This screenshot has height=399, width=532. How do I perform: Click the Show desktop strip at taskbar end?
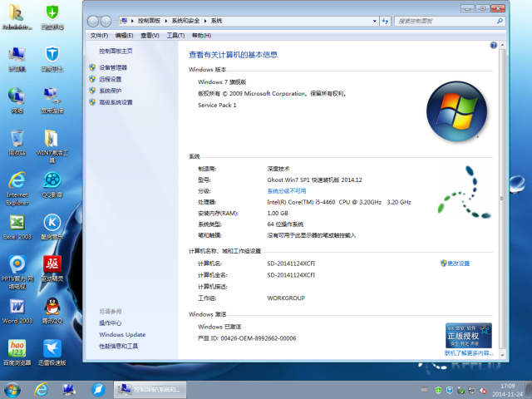coord(529,390)
